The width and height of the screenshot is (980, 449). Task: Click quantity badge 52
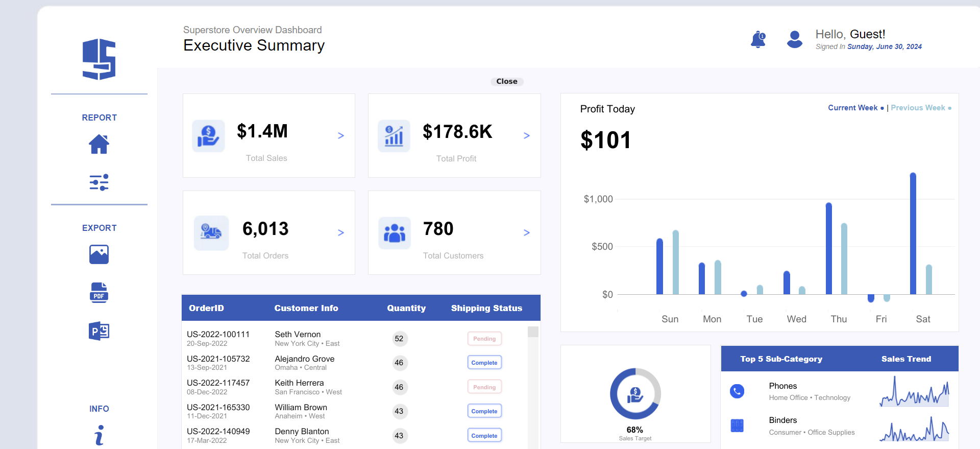click(399, 339)
